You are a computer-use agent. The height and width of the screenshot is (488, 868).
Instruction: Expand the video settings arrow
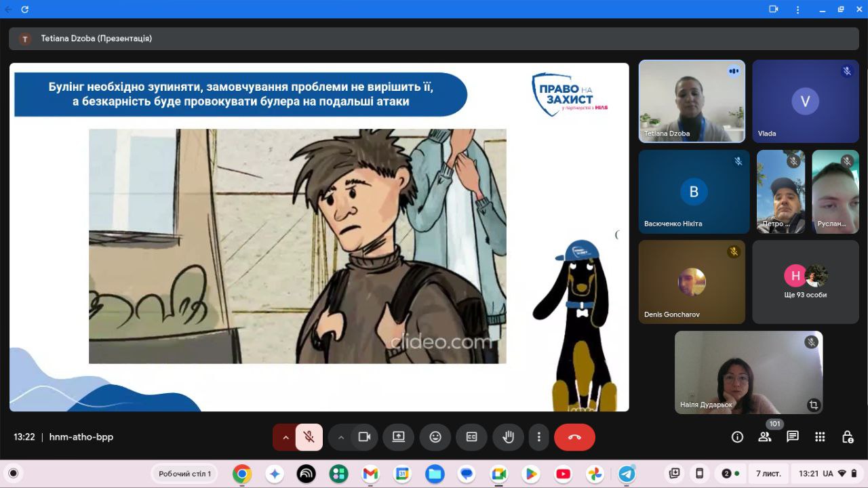(341, 437)
